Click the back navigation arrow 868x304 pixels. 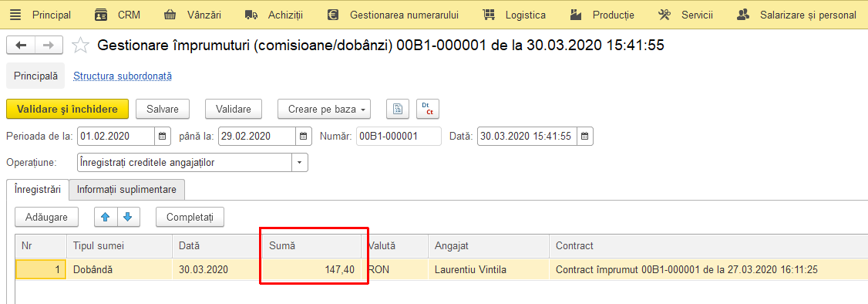(x=21, y=46)
